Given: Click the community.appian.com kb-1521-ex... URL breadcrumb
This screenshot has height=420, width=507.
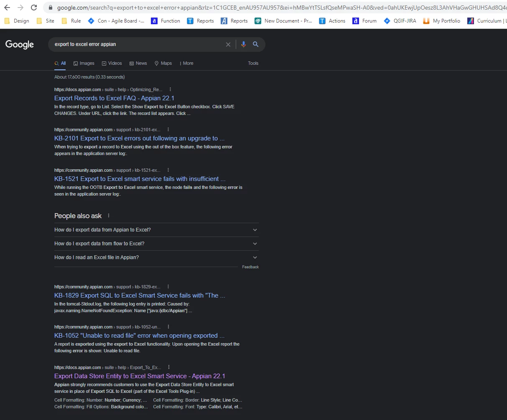Looking at the screenshot, I should (107, 170).
